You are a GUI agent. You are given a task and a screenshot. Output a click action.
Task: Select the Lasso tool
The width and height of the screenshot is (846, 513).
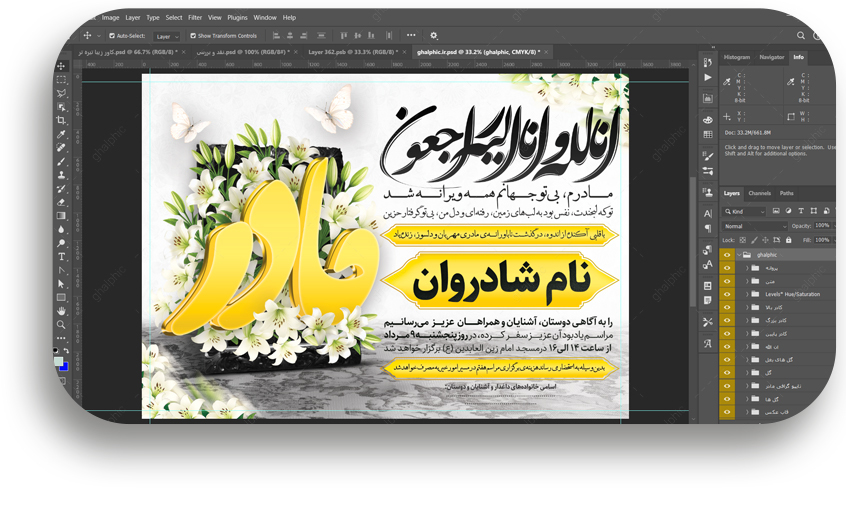click(x=61, y=93)
